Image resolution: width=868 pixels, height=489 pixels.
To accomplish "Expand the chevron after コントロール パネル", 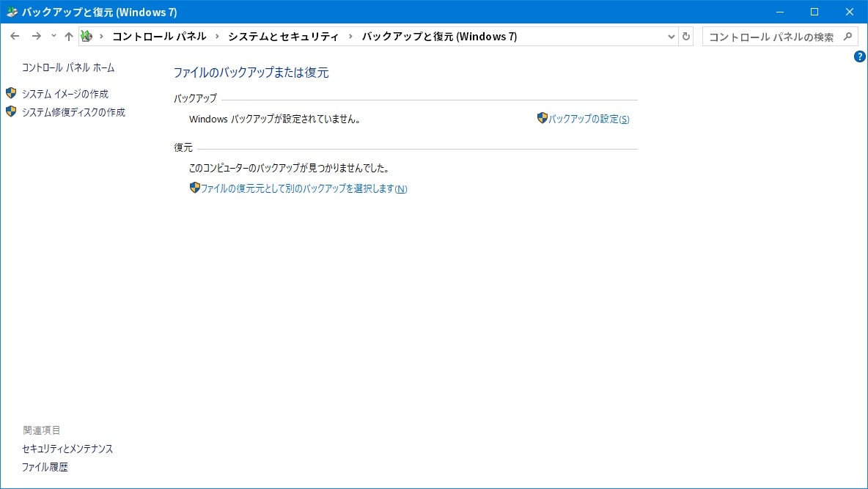I will (217, 37).
